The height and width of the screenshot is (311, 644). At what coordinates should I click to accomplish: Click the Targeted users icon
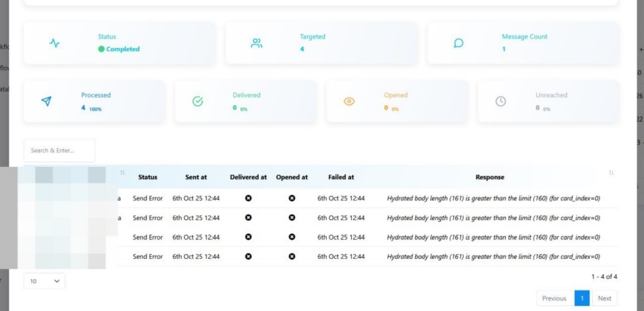pyautogui.click(x=257, y=43)
